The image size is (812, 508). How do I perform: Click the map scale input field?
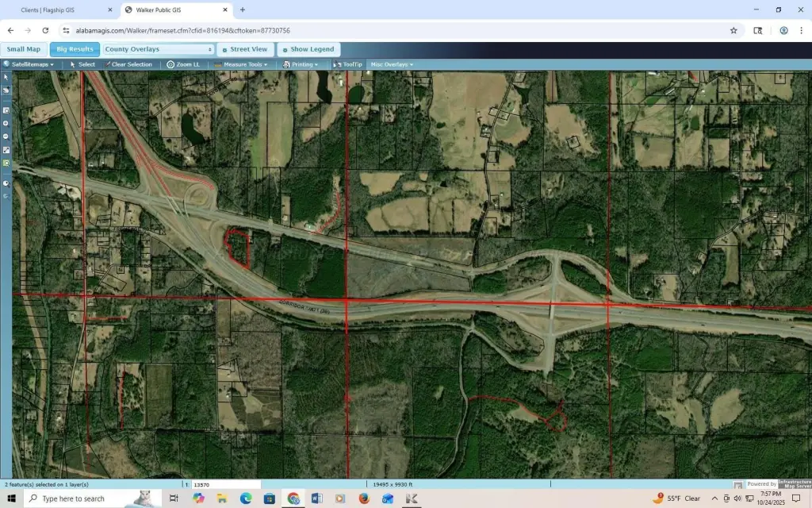(226, 484)
